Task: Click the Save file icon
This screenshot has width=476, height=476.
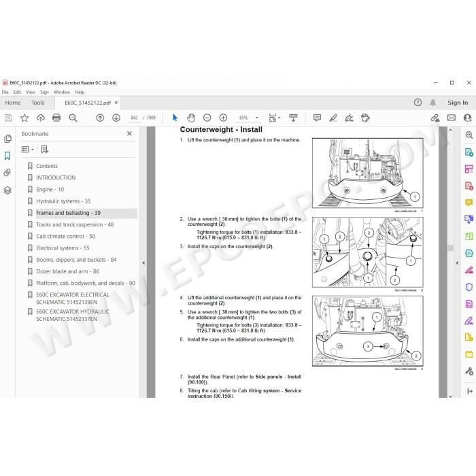Action: pyautogui.click(x=8, y=118)
